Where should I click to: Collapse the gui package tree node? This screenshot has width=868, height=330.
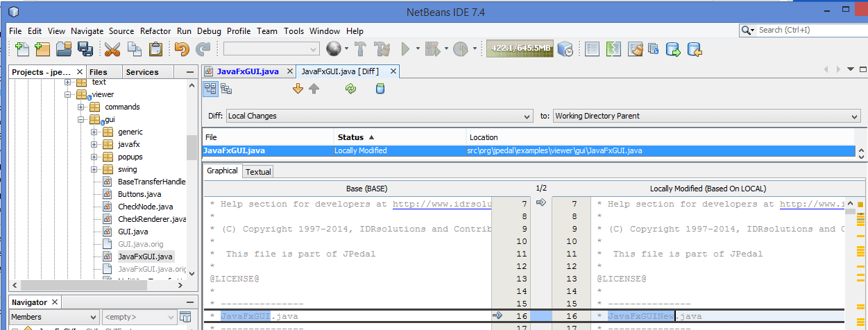tap(81, 119)
